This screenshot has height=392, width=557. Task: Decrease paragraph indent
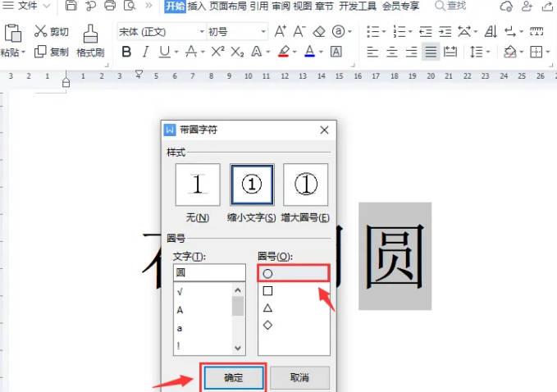click(426, 32)
